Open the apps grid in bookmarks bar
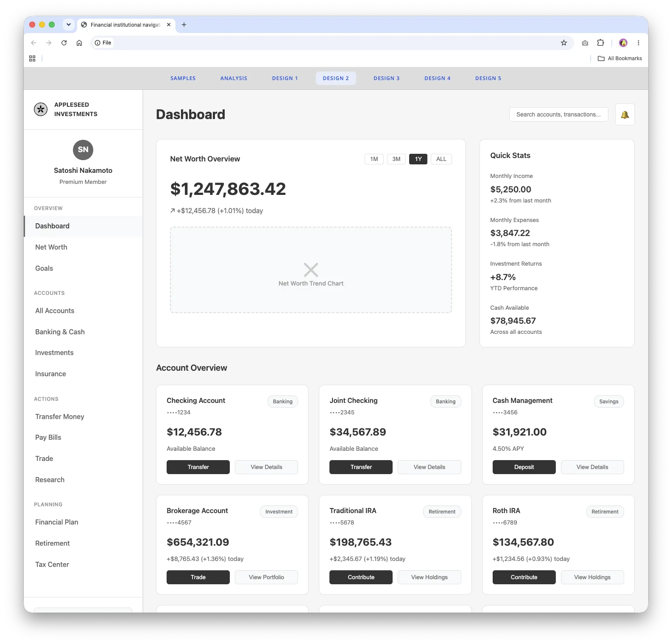Viewport: 672px width, 644px height. 32,58
